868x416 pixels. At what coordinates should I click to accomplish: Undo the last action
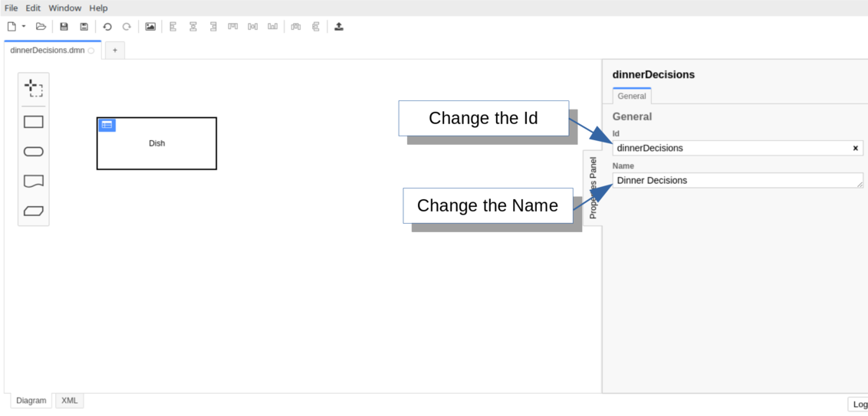tap(107, 27)
